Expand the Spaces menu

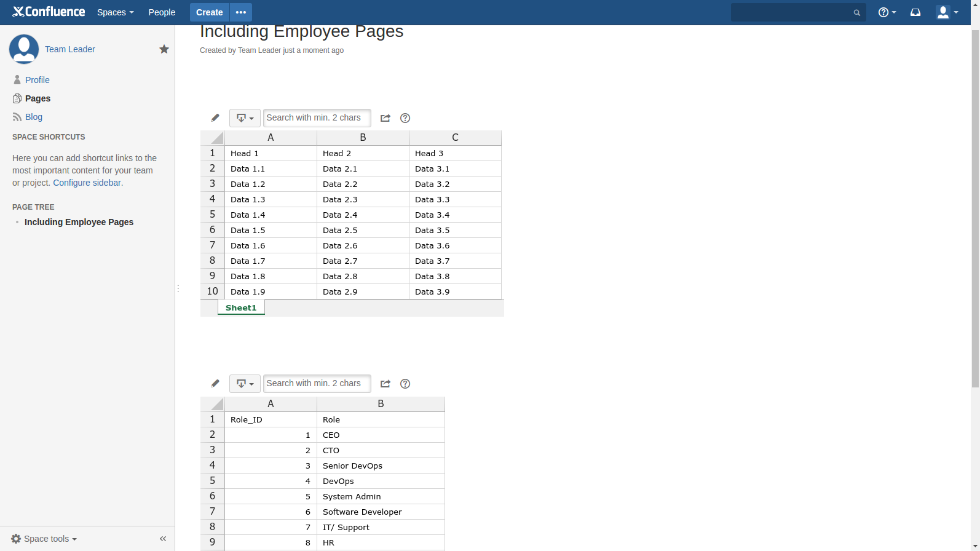point(115,12)
